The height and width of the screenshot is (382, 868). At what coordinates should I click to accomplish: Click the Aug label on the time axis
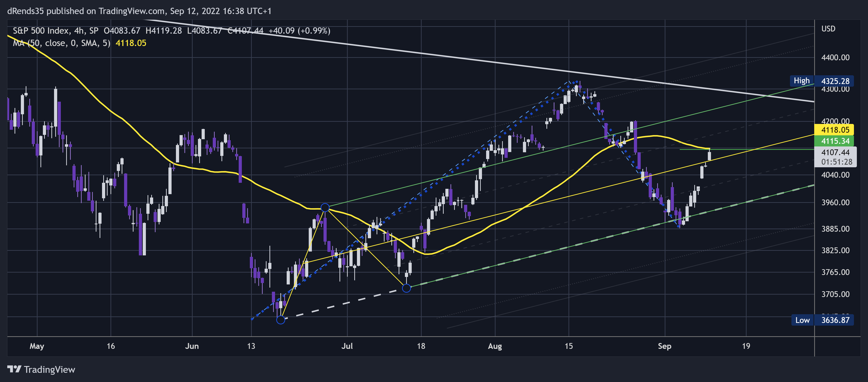coord(495,346)
